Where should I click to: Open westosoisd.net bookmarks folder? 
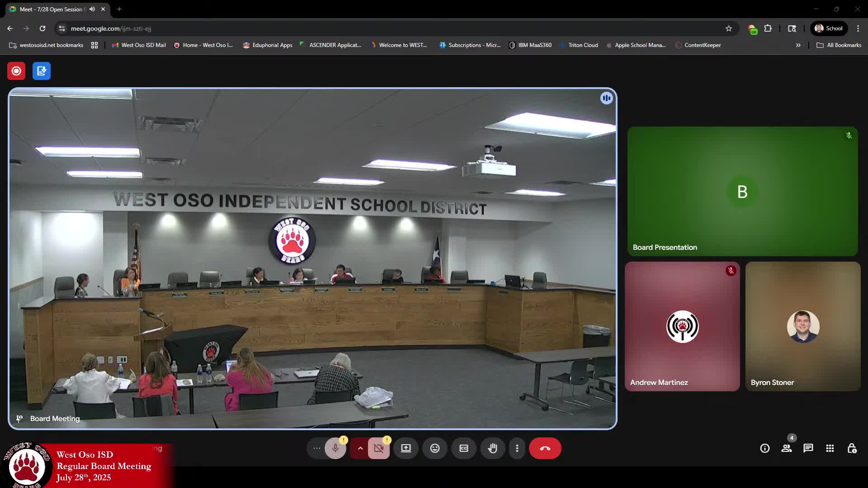[46, 45]
